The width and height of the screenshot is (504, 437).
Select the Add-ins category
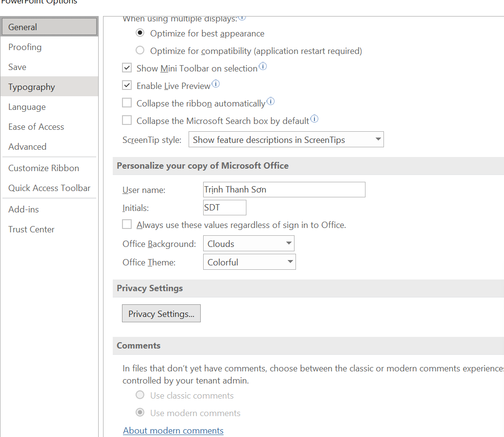(x=50, y=210)
